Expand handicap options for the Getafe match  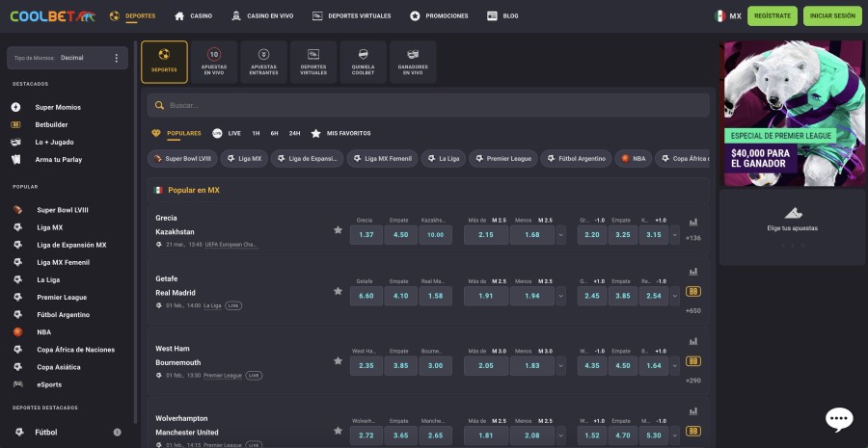(x=675, y=296)
